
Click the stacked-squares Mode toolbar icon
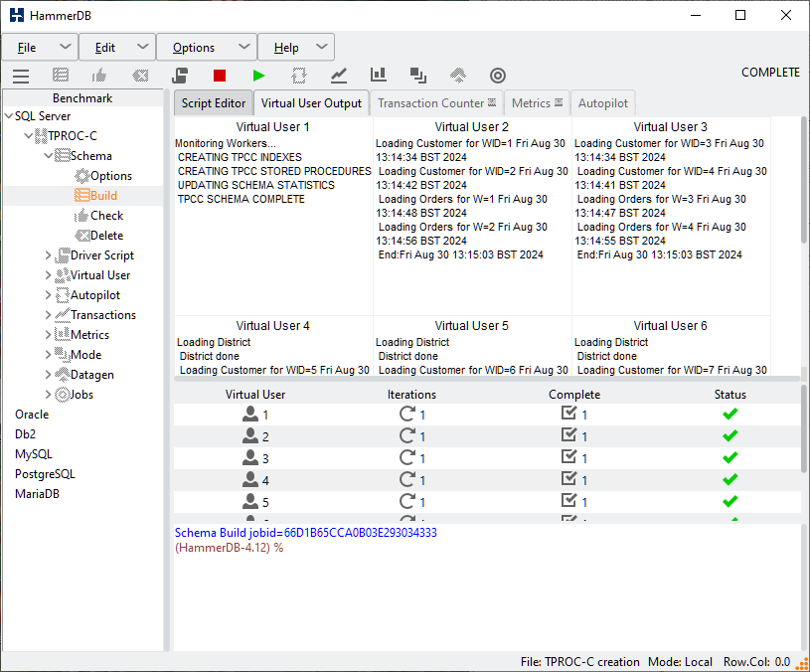[x=418, y=76]
